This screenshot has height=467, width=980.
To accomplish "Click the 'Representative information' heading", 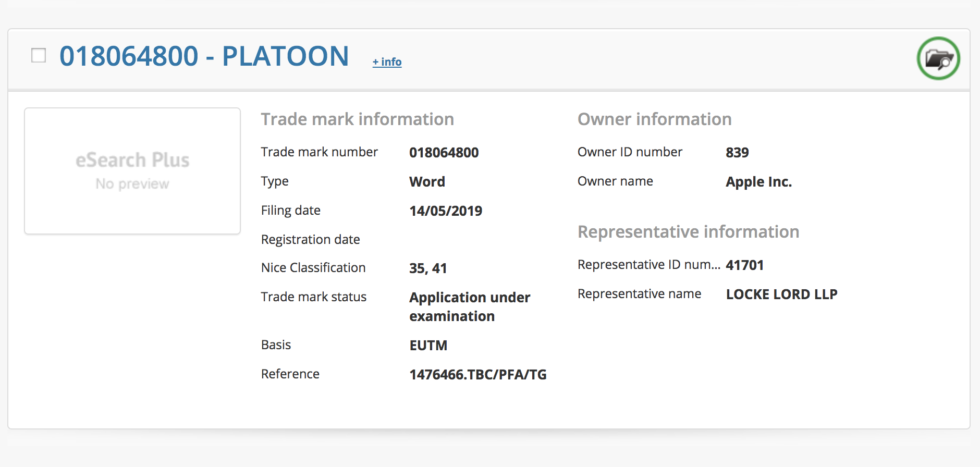I will (688, 232).
